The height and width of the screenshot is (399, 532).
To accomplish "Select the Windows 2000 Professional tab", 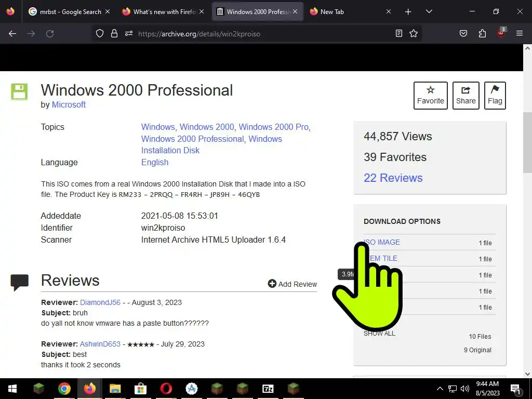I will pos(258,11).
